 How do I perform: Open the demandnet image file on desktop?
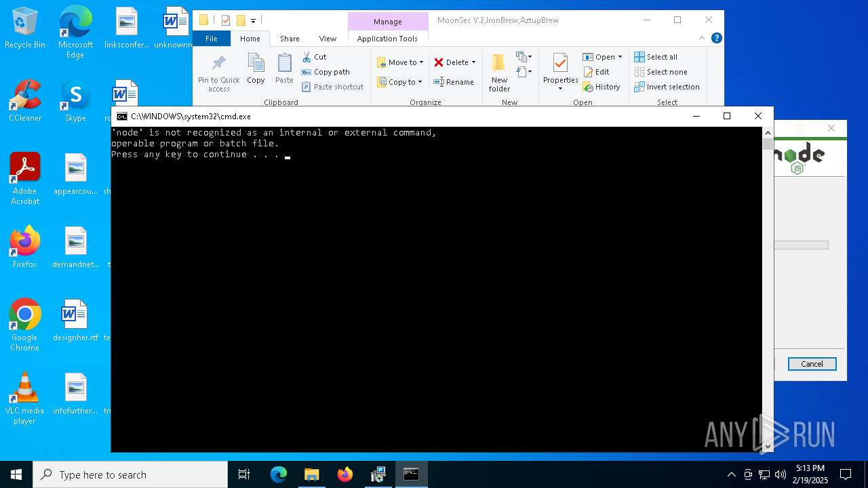75,247
